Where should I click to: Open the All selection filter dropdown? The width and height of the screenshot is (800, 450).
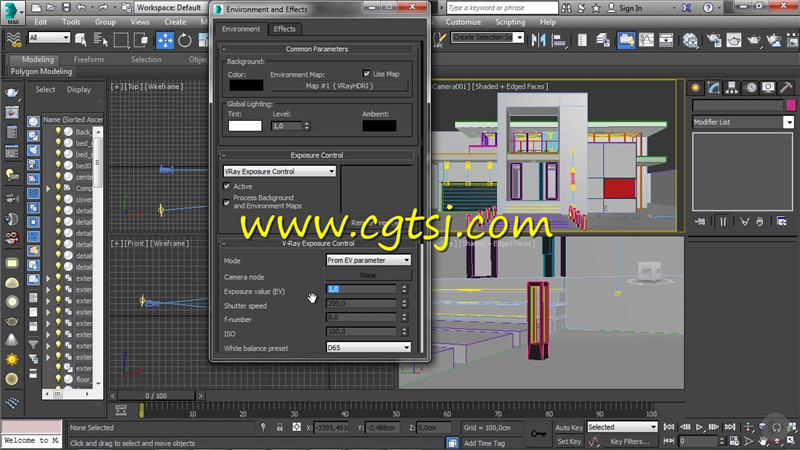coord(48,37)
